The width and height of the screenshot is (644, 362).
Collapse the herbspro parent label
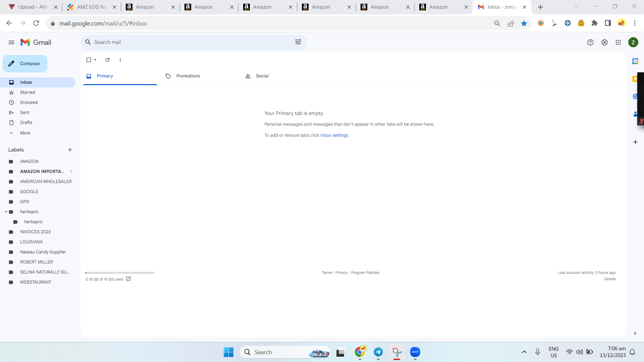[6, 212]
